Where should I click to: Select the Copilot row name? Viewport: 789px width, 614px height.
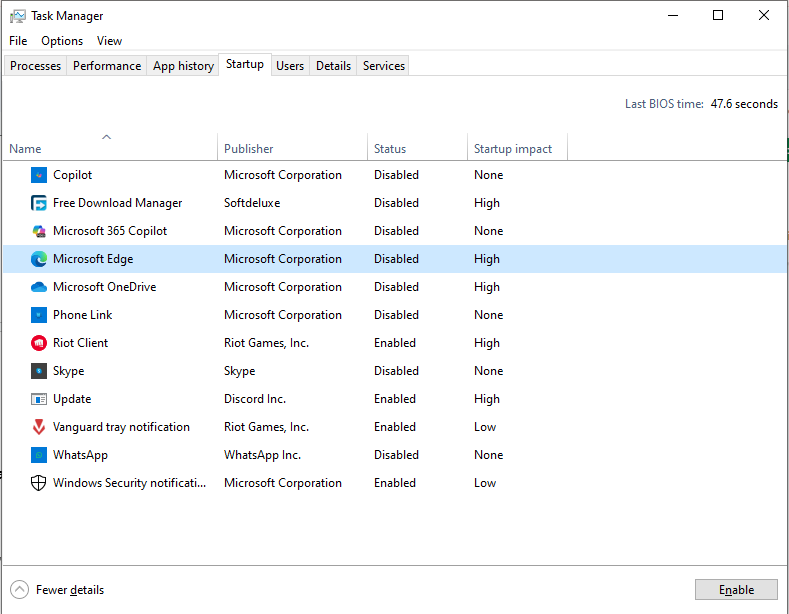click(72, 175)
